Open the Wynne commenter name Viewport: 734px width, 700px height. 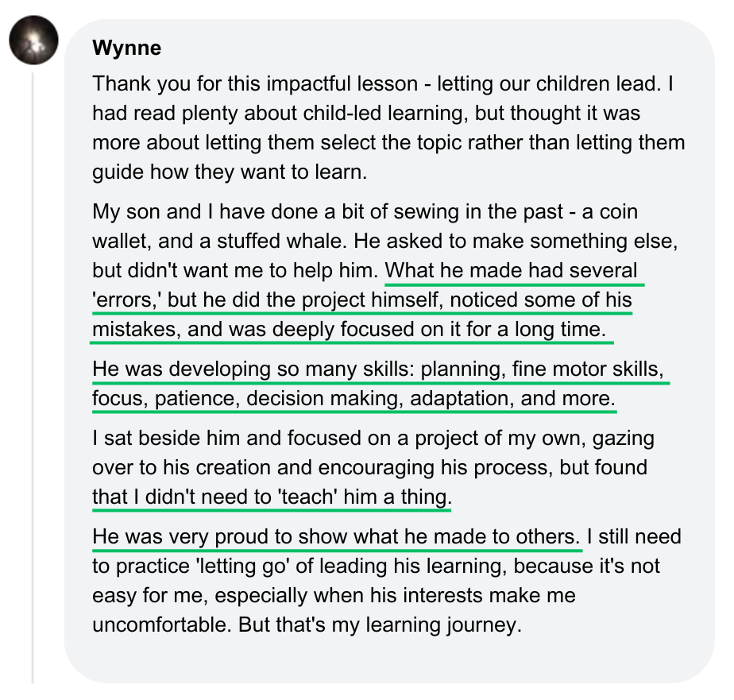pyautogui.click(x=126, y=48)
